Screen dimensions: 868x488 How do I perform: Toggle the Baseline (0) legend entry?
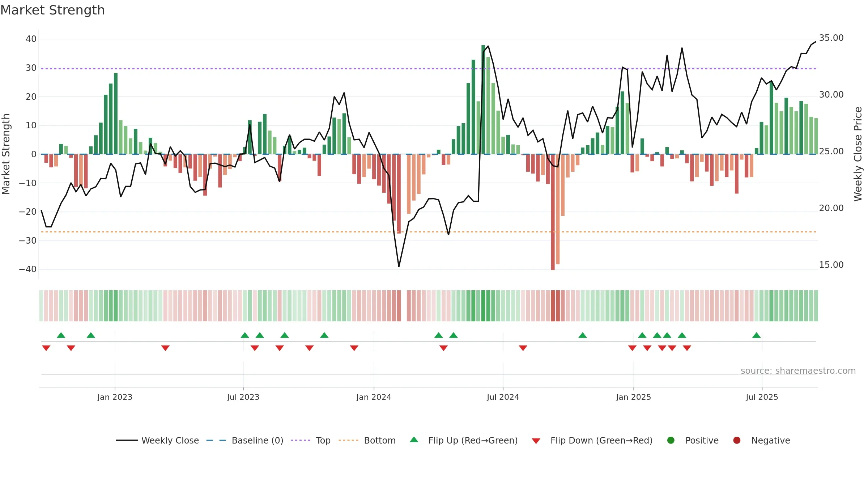[245, 440]
